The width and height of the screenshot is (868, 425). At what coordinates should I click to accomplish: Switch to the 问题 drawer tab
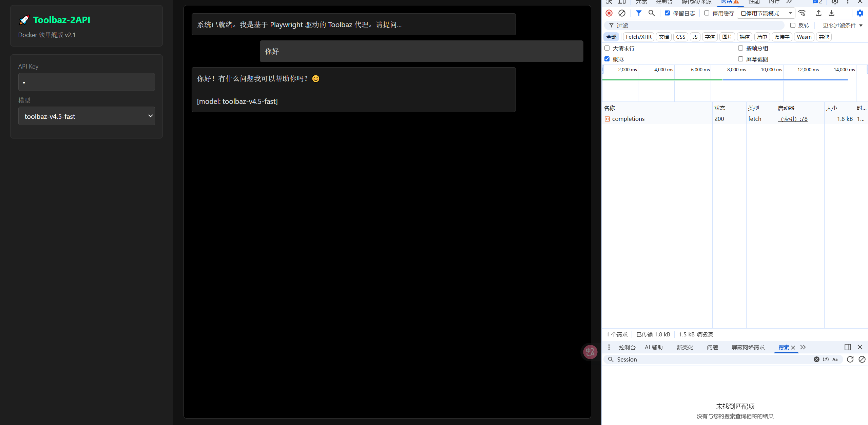(712, 347)
